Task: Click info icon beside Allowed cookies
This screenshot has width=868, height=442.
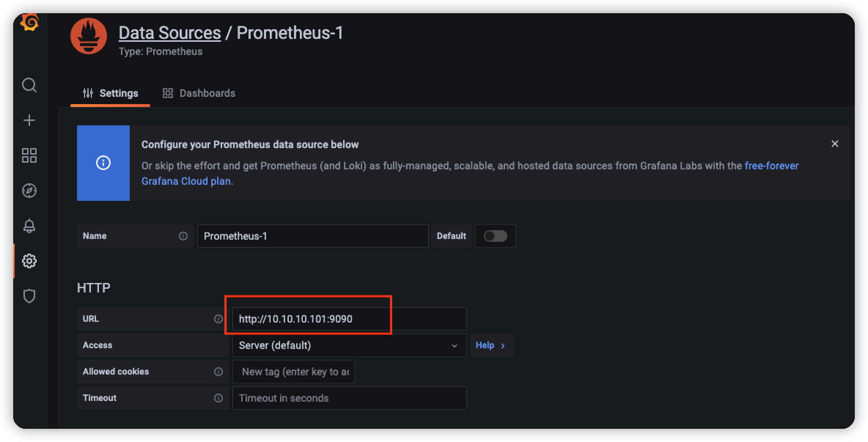Action: (218, 372)
